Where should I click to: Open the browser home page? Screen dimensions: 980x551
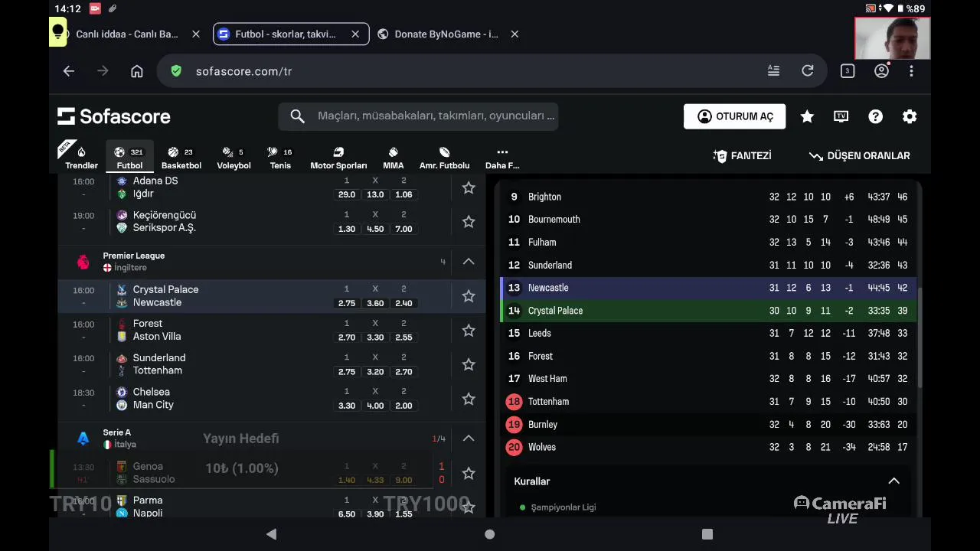pyautogui.click(x=137, y=71)
